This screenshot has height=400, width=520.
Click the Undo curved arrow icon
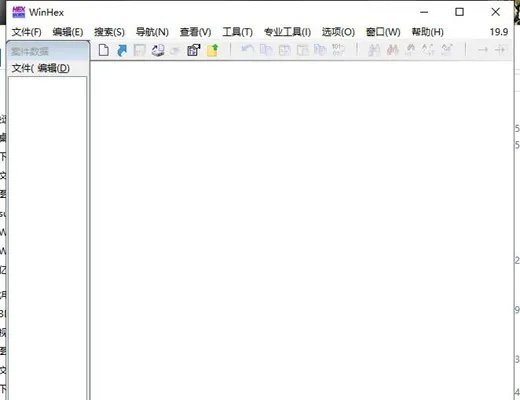pos(247,50)
